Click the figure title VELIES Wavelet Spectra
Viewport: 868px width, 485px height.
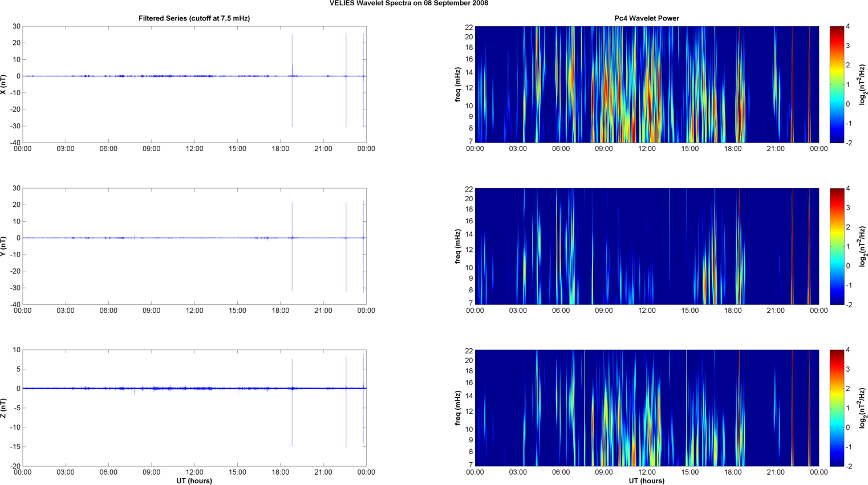408,3
